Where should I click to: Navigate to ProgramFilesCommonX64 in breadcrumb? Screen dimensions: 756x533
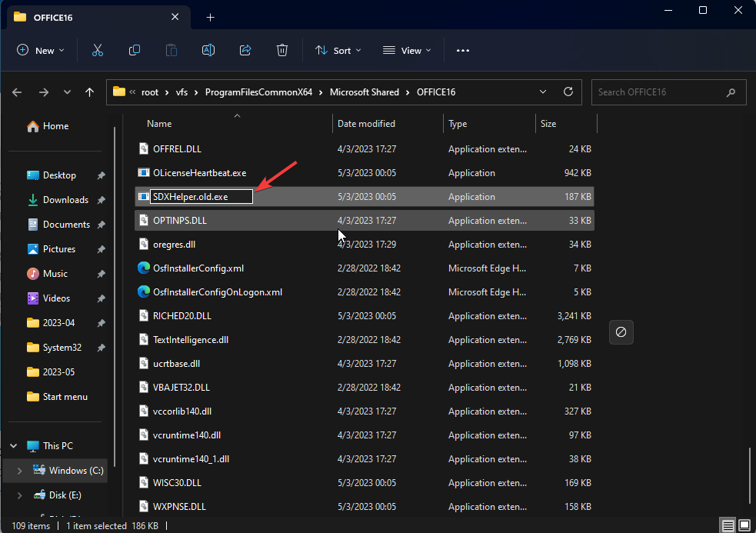click(258, 92)
